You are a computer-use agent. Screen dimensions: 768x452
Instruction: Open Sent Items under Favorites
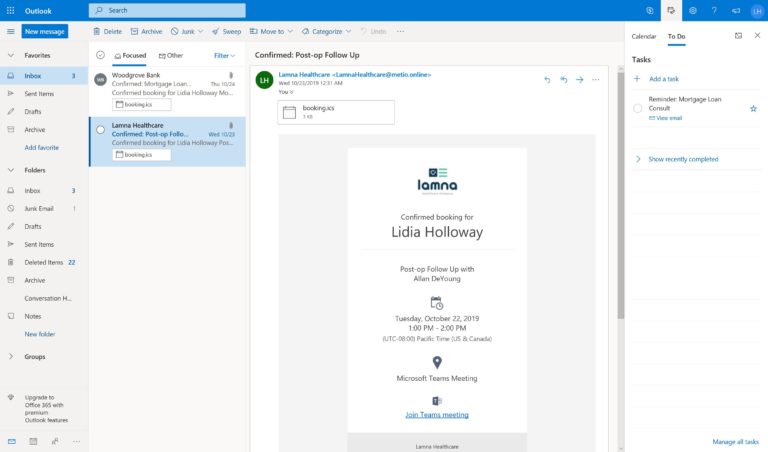coord(44,94)
